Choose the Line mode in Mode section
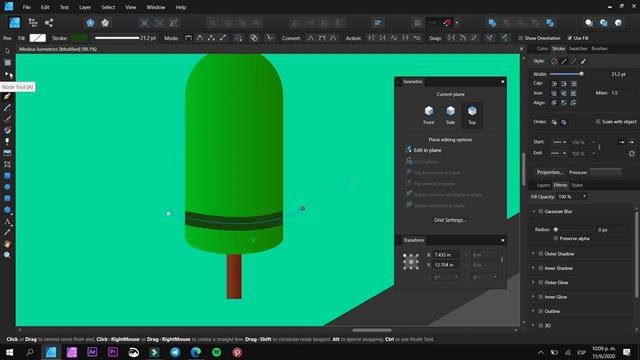The height and width of the screenshot is (360, 640). (x=223, y=38)
